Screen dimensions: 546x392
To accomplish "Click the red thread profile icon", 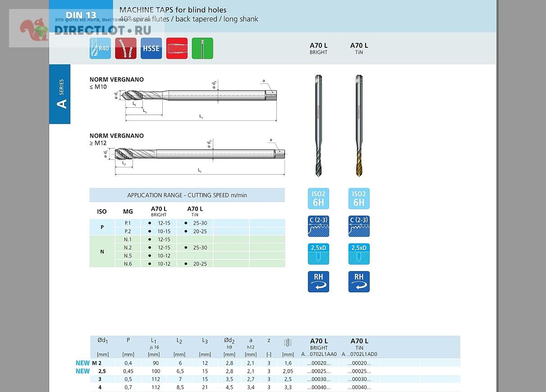I will [177, 48].
